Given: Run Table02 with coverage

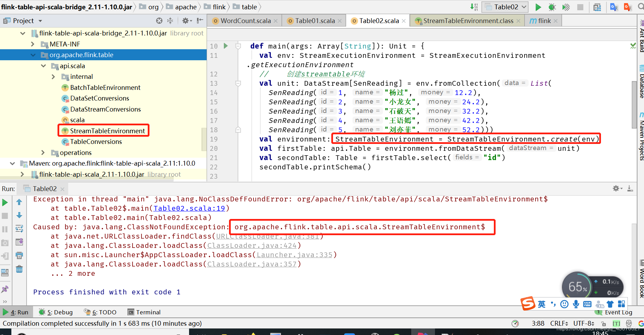Looking at the screenshot, I should (x=566, y=7).
